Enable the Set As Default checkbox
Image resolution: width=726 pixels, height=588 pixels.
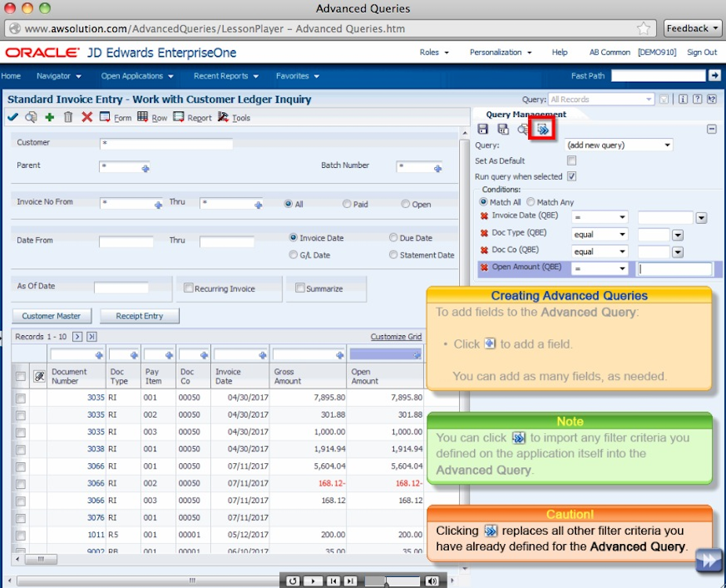(x=571, y=161)
